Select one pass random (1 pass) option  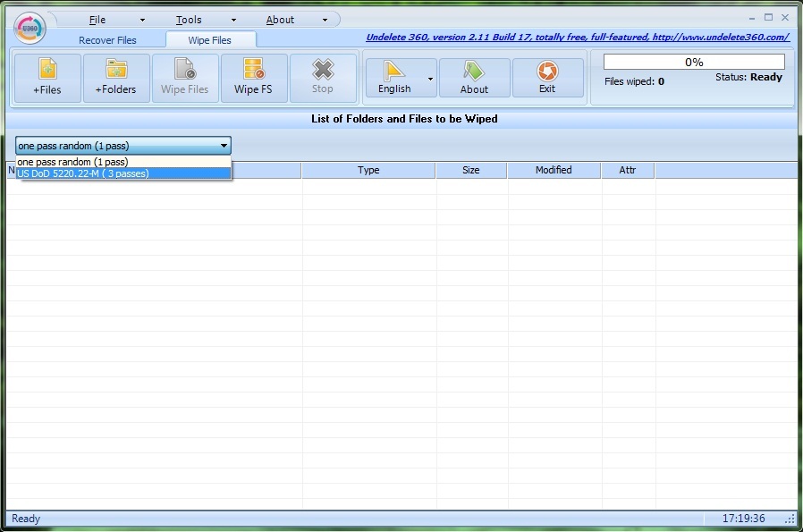[123, 162]
